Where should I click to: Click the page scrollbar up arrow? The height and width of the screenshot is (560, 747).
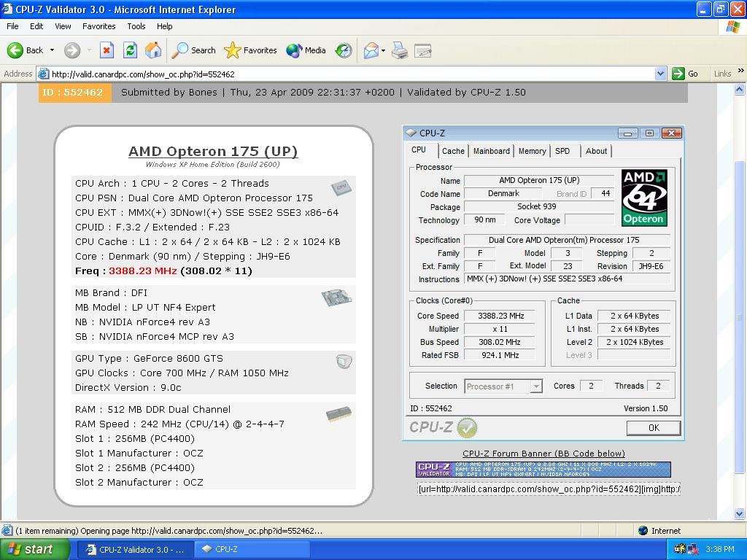click(740, 89)
